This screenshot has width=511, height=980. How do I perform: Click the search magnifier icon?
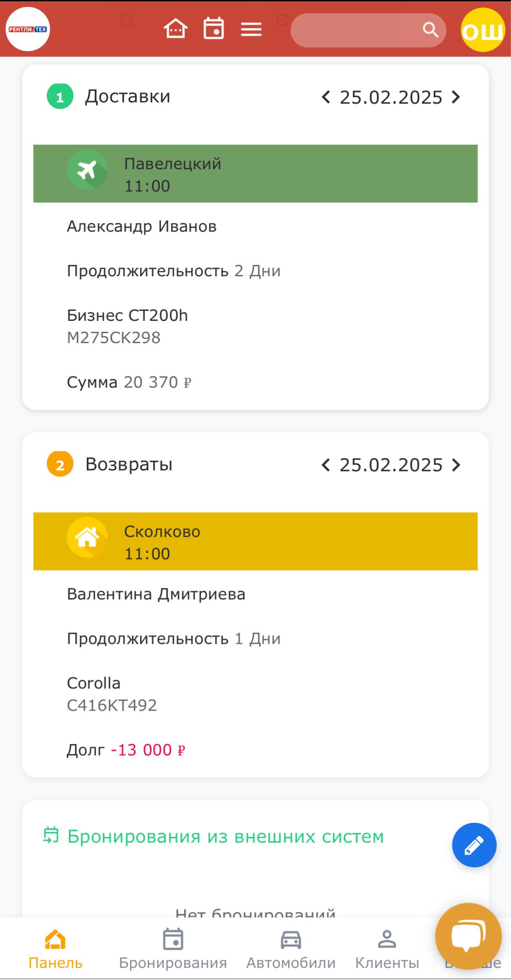tap(430, 30)
